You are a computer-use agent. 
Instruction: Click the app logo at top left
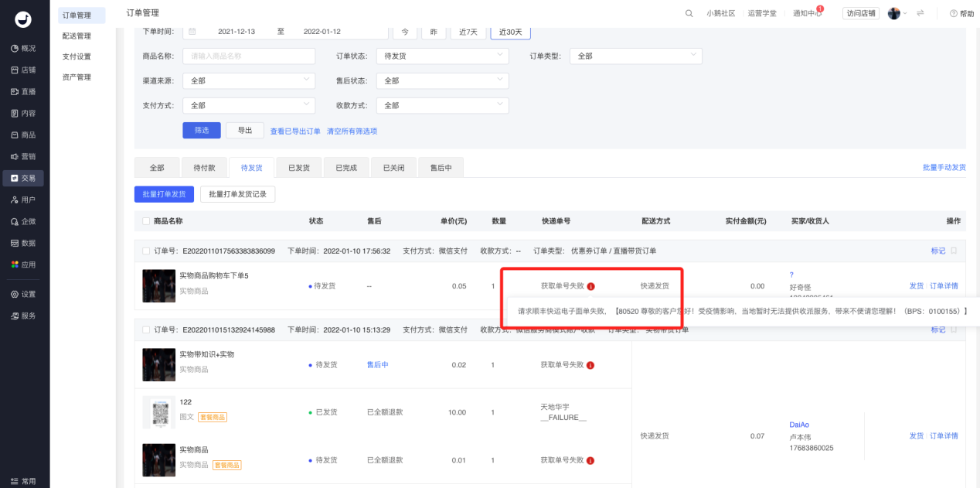[23, 19]
